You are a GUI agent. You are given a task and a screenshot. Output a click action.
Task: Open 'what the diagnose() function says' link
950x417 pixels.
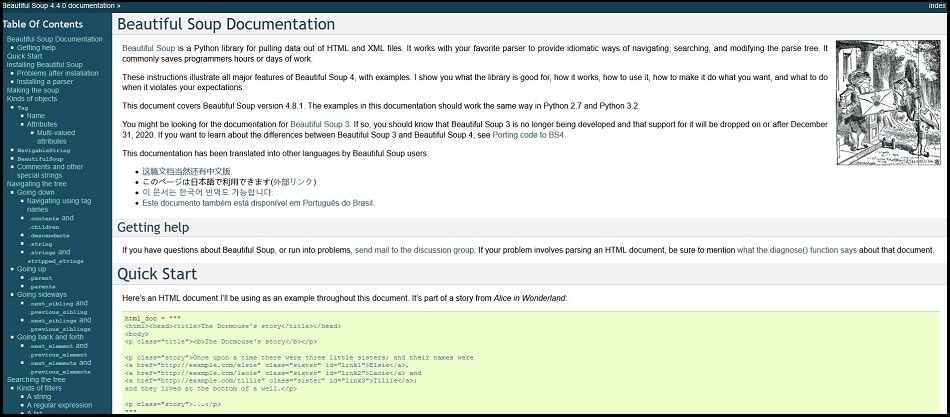click(x=797, y=250)
